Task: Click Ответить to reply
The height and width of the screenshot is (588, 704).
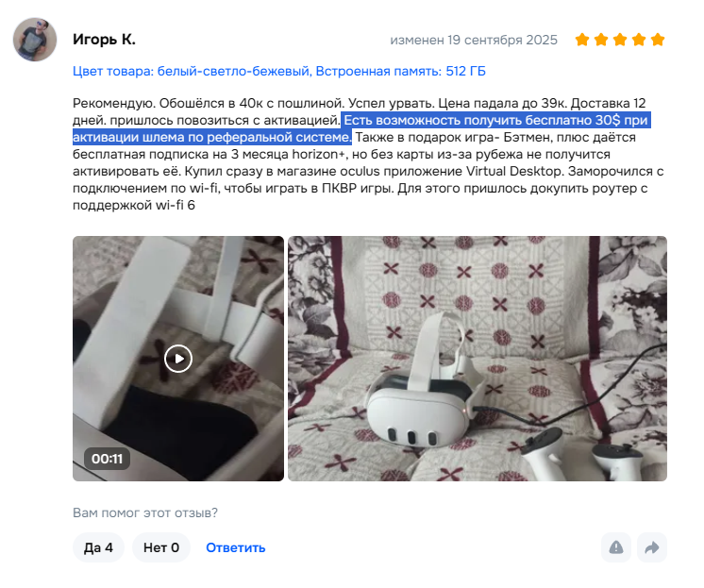Action: click(236, 547)
